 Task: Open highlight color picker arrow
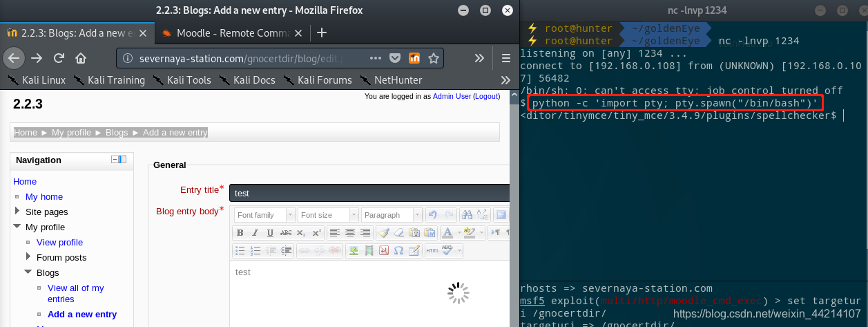481,233
